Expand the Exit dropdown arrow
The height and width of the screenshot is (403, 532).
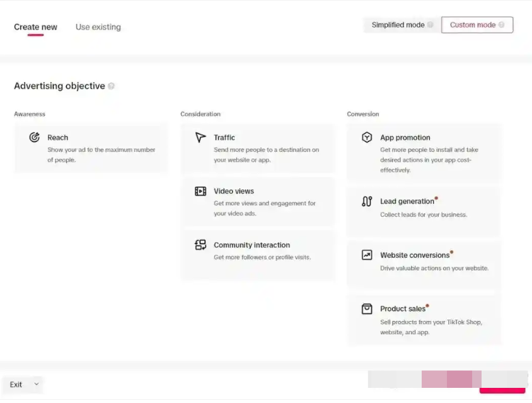point(37,384)
